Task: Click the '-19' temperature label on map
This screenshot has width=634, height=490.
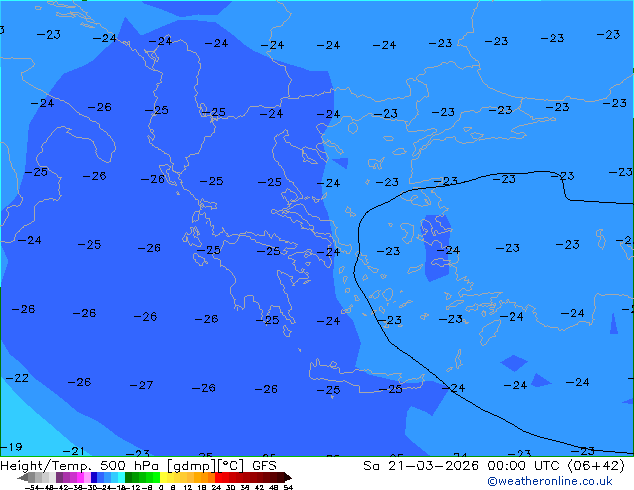Action: (11, 447)
